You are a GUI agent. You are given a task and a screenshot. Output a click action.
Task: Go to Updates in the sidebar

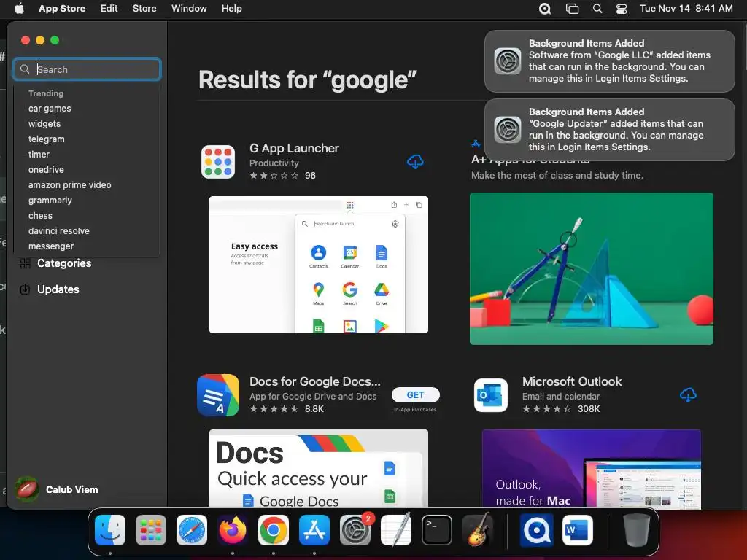coord(58,289)
